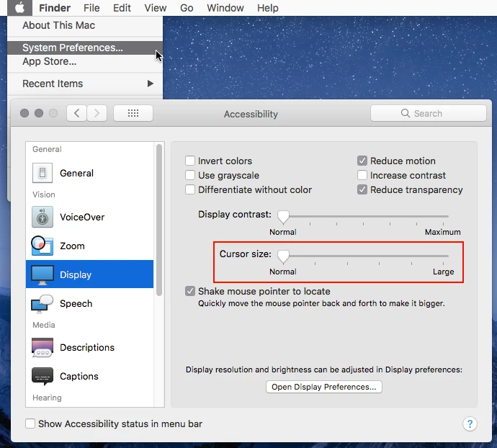The width and height of the screenshot is (497, 448).
Task: Choose System Preferences… menu item
Action: tap(85, 48)
